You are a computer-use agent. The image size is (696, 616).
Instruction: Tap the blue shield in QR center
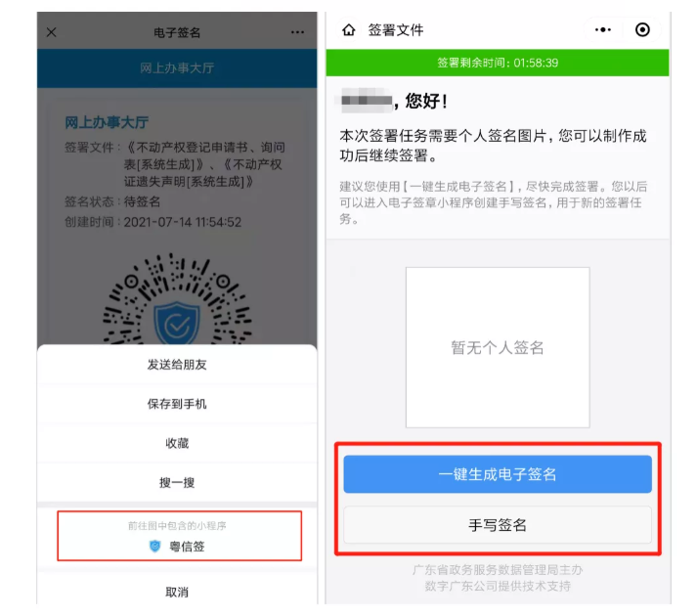177,323
